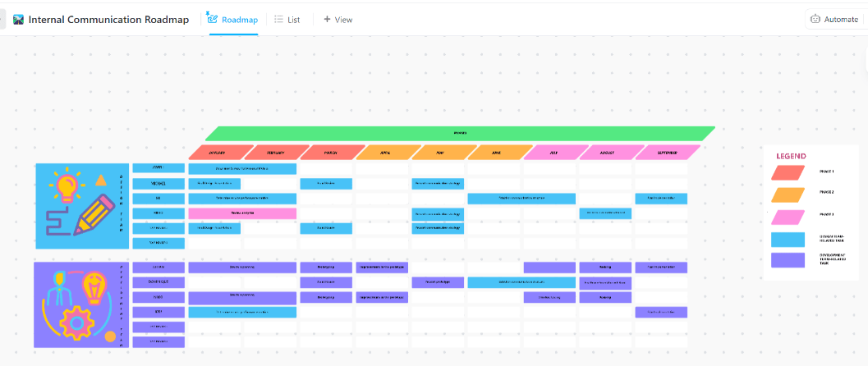Click the blue design team legend swatch
Screen dimensions: 868x366
tap(788, 239)
